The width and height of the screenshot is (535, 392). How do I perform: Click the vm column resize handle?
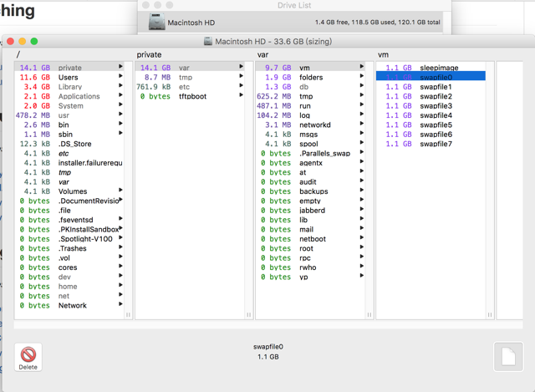point(490,315)
